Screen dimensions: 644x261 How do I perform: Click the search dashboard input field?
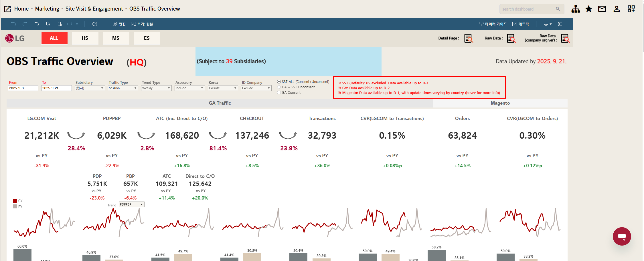point(528,9)
